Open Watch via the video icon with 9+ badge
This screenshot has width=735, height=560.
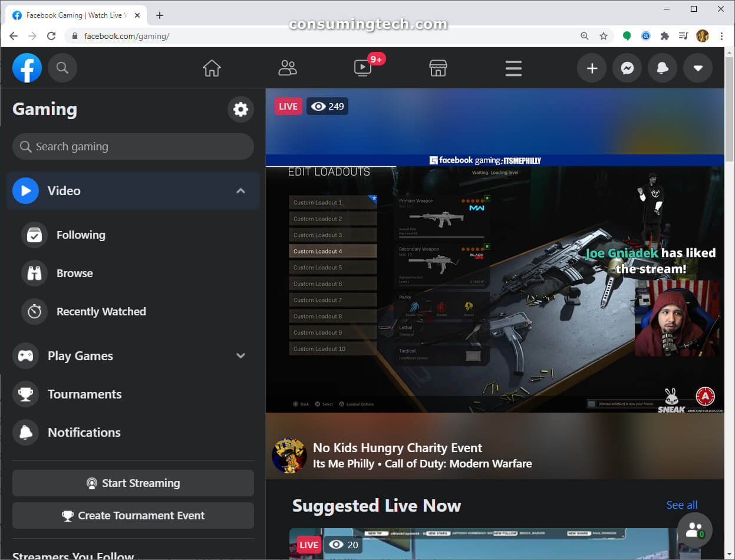coord(362,68)
